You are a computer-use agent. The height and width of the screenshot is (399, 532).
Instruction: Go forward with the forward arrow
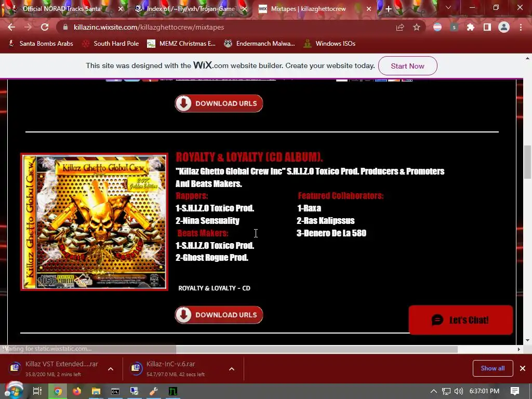(x=28, y=27)
